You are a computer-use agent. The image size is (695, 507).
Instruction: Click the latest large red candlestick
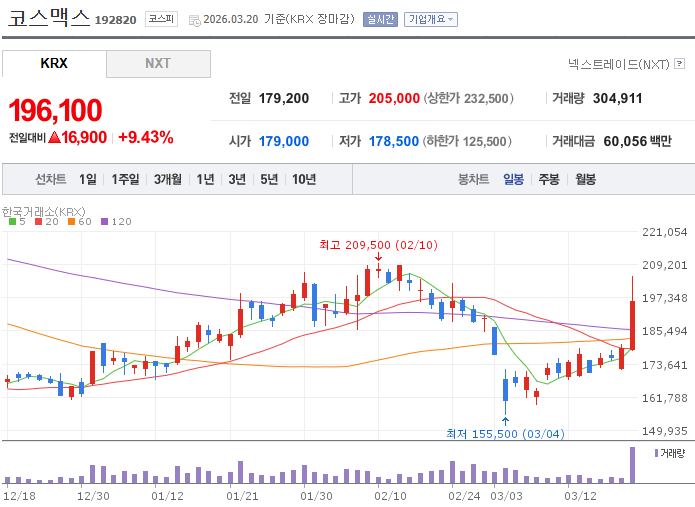pos(633,325)
